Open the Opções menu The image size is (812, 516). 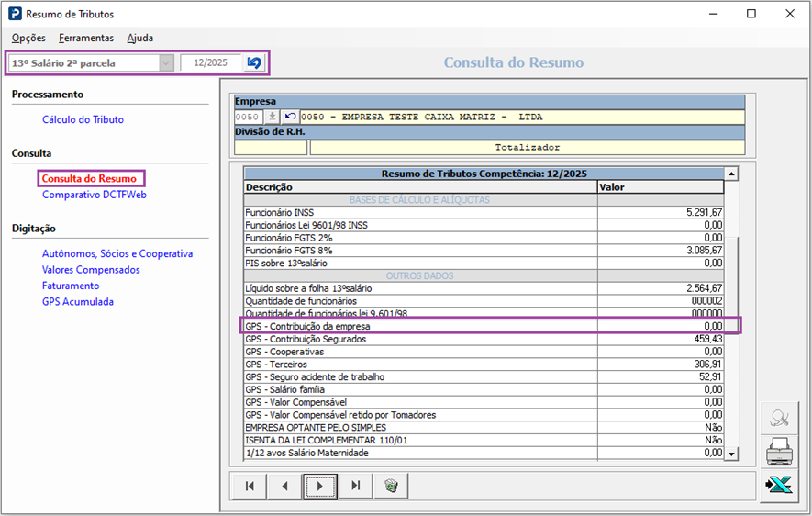(28, 38)
